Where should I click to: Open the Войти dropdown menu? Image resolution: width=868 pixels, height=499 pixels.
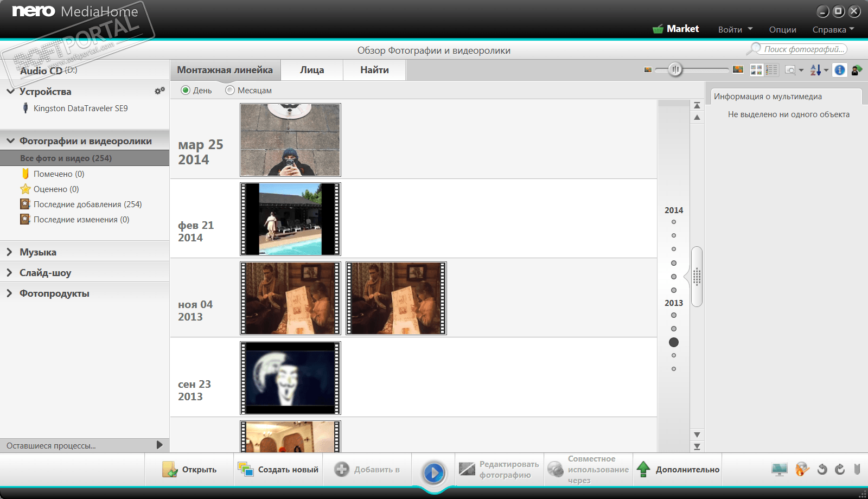pyautogui.click(x=735, y=29)
